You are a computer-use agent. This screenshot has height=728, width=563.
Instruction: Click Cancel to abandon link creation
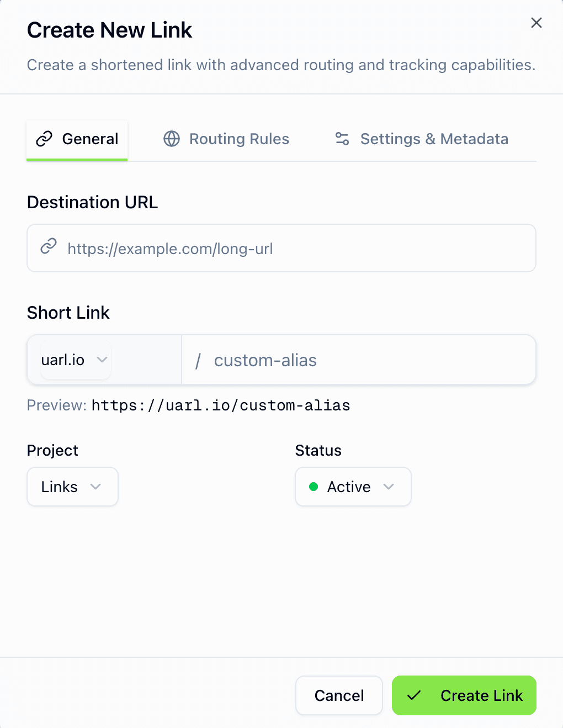coord(338,696)
